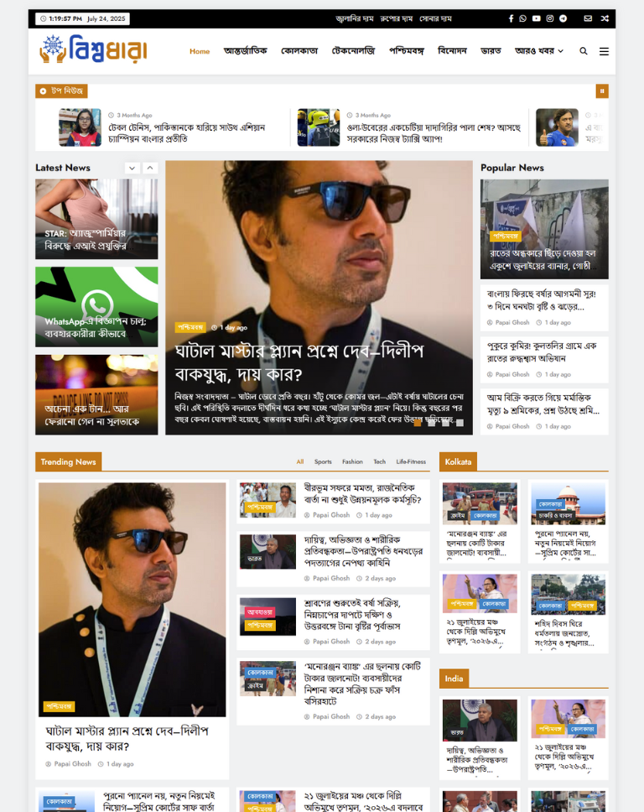
Task: Expand the আরও খবর dropdown menu
Action: 538,51
